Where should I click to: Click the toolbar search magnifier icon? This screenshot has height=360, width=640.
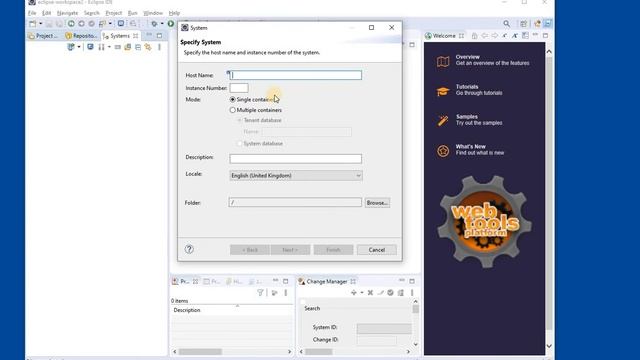coord(507,24)
